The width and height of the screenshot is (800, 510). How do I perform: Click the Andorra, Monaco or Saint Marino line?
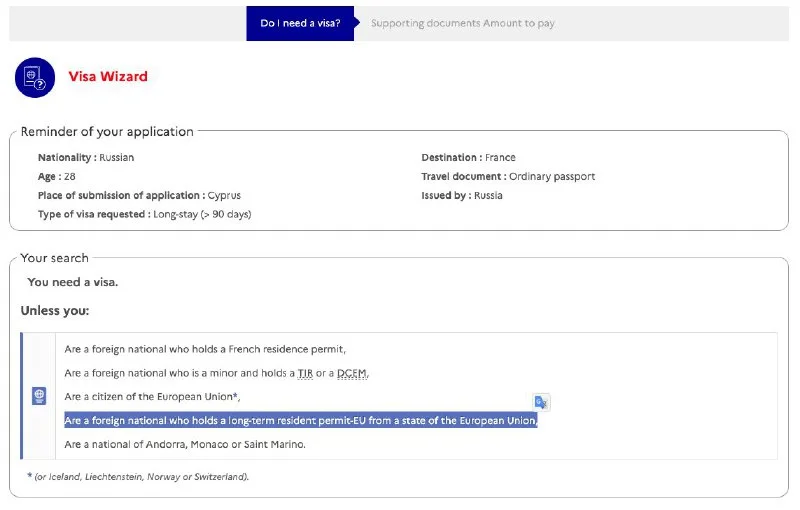coord(185,444)
